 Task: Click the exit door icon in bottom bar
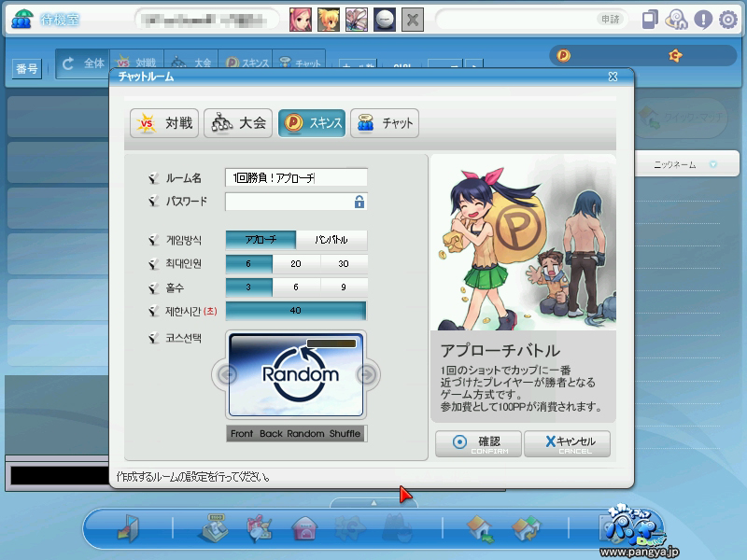129,527
